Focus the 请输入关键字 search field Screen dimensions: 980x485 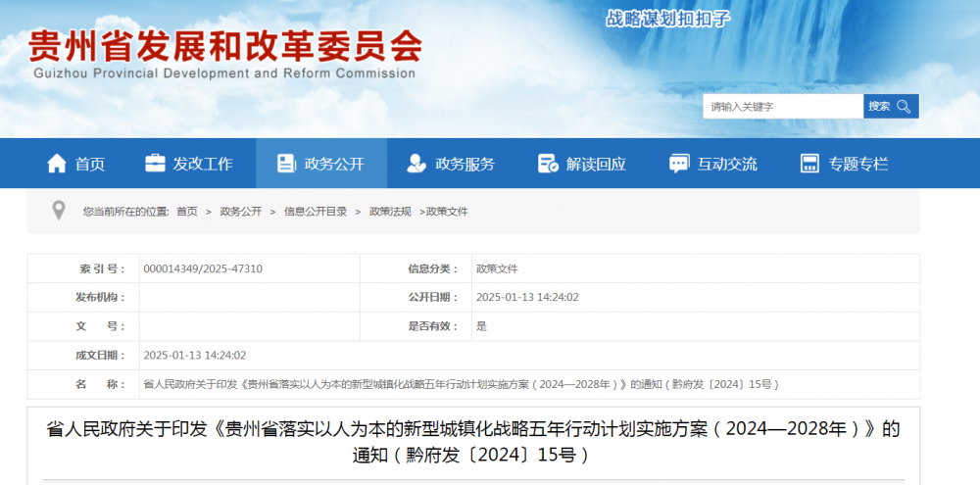(782, 107)
